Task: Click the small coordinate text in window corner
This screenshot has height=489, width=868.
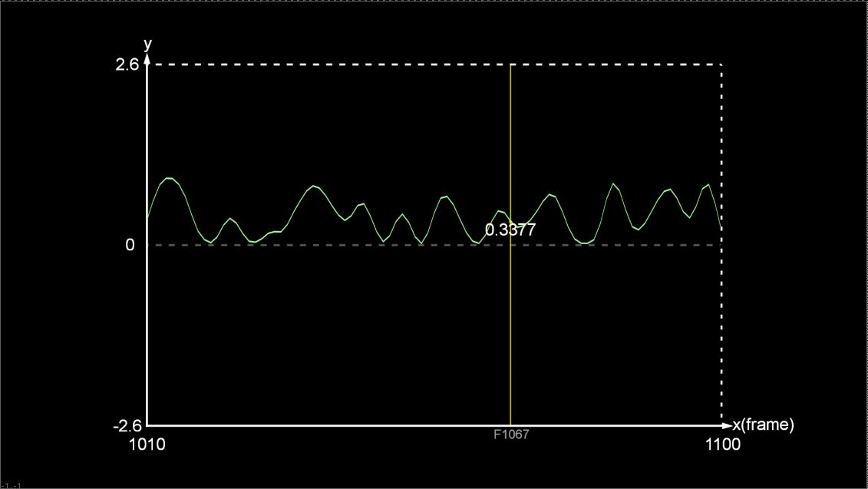Action: (x=10, y=485)
